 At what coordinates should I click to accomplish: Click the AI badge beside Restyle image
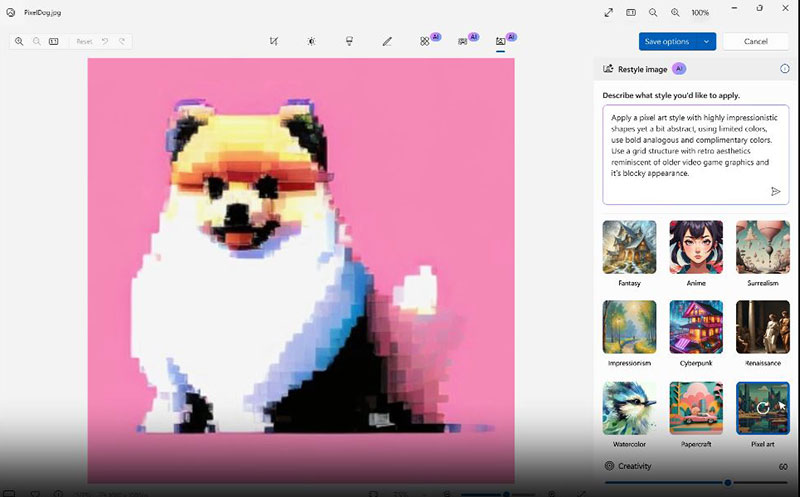click(x=679, y=69)
